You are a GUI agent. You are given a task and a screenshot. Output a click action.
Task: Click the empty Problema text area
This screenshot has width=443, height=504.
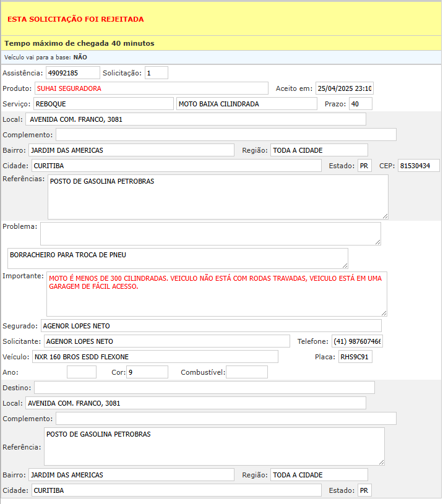pyautogui.click(x=210, y=234)
